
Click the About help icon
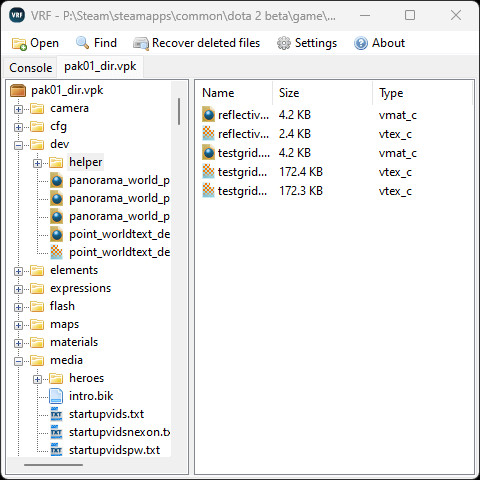361,43
